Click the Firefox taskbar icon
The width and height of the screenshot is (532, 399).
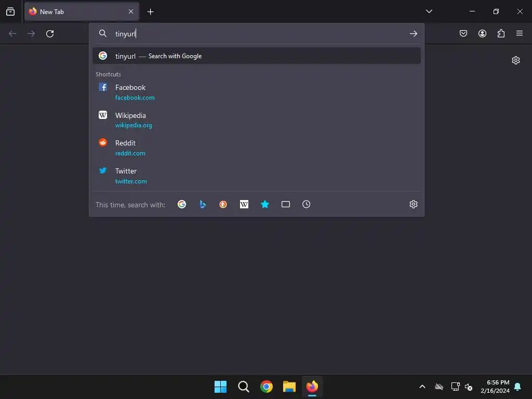pos(312,387)
